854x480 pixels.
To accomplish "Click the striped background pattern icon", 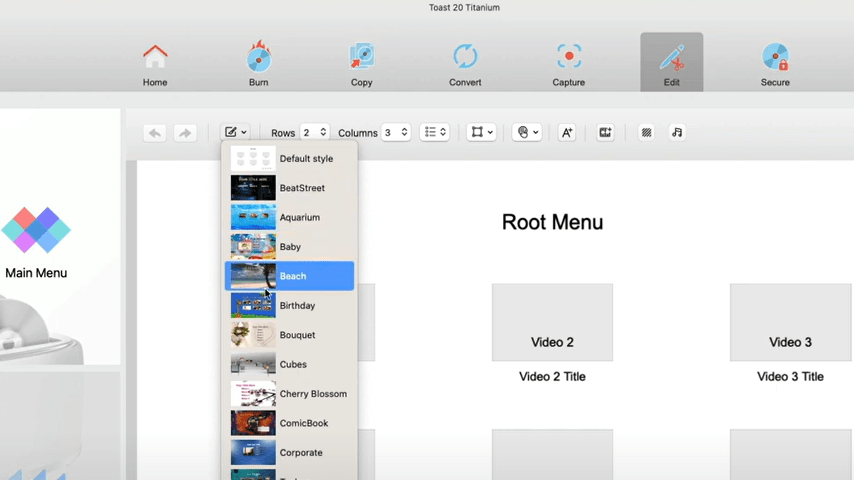I will (647, 132).
